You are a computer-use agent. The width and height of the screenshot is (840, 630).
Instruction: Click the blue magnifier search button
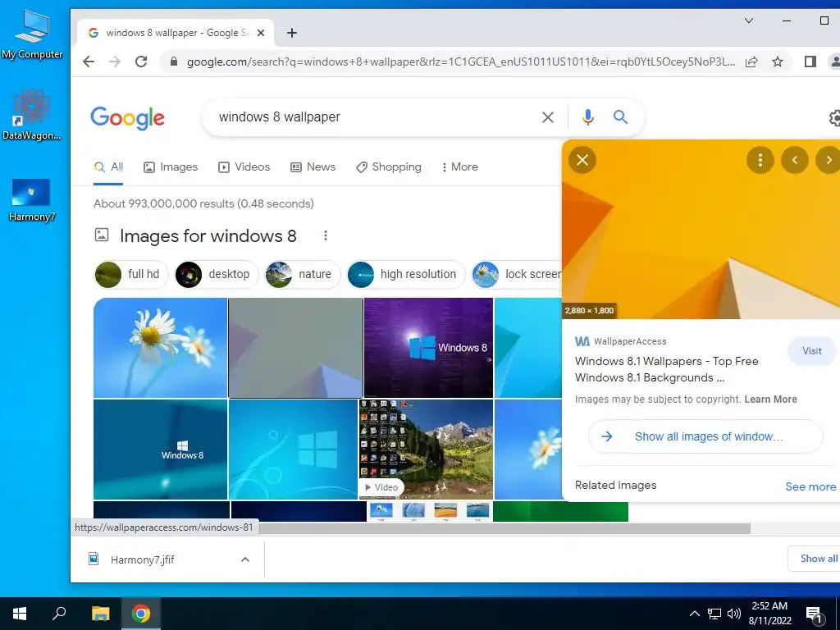[x=620, y=116]
